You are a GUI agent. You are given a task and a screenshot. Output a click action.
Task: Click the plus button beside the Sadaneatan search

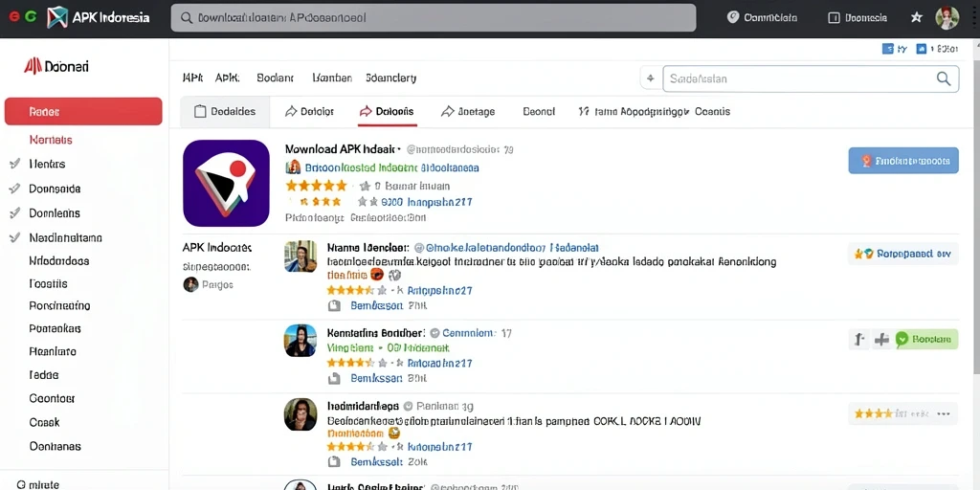(650, 78)
